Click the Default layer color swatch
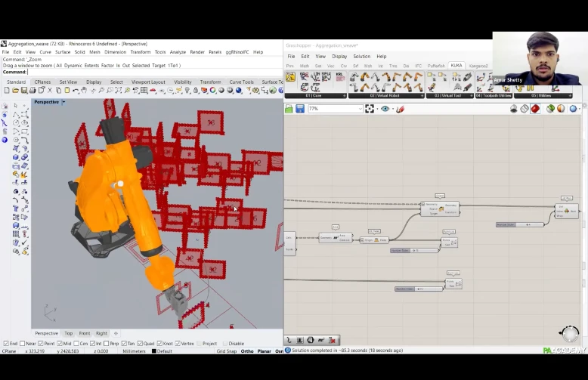Screen dimensions: 588x380 click(154, 351)
